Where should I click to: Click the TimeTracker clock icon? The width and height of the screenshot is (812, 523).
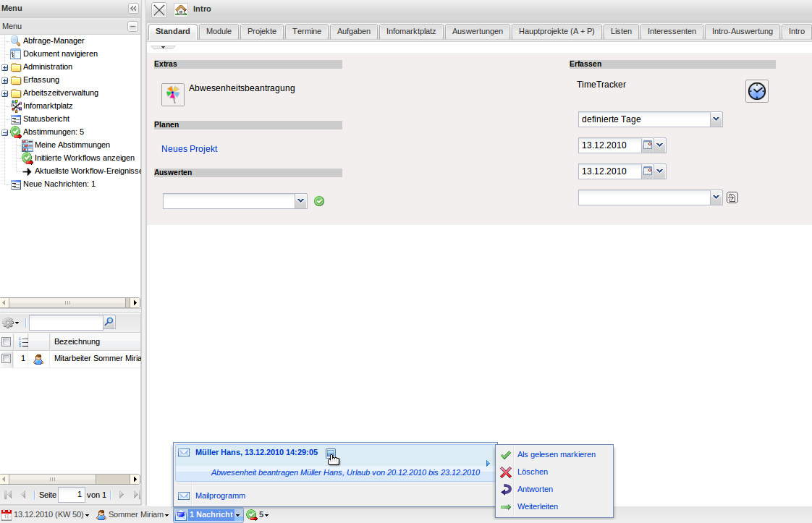[756, 91]
